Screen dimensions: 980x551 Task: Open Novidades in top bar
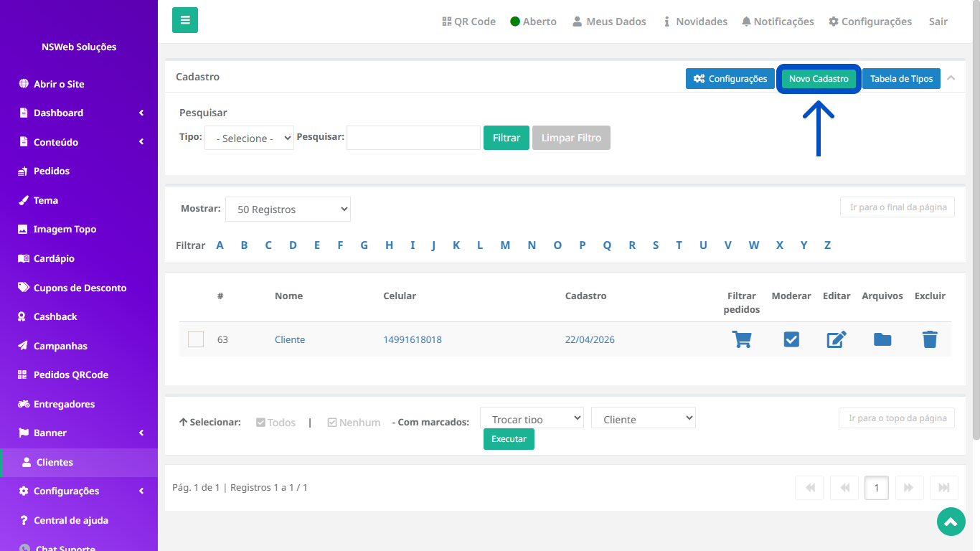694,22
